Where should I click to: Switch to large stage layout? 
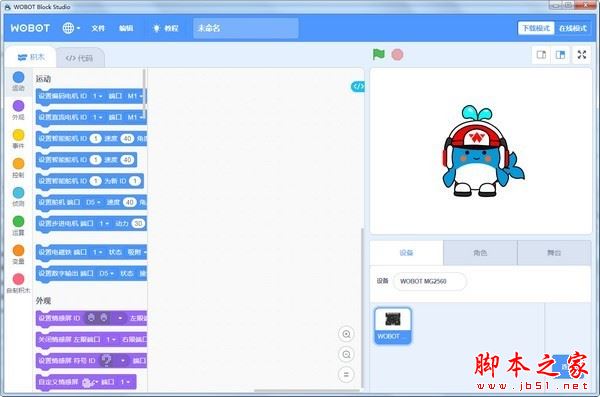[560, 55]
